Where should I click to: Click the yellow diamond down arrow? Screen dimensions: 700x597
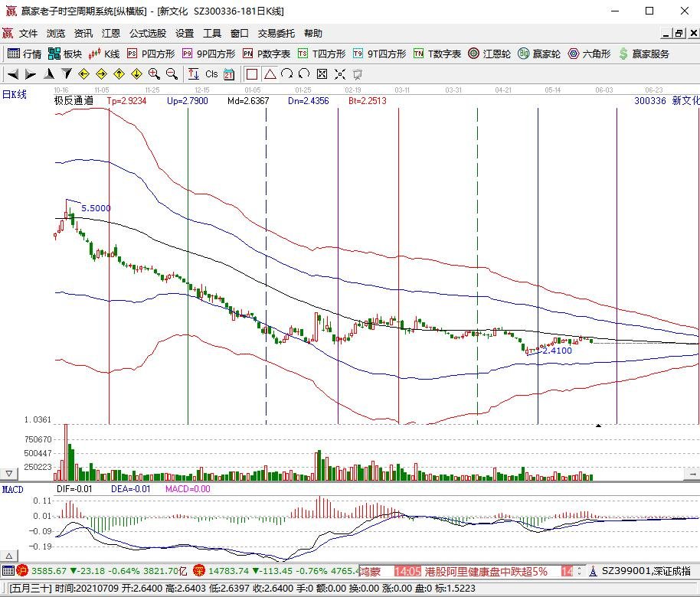pyautogui.click(x=136, y=74)
